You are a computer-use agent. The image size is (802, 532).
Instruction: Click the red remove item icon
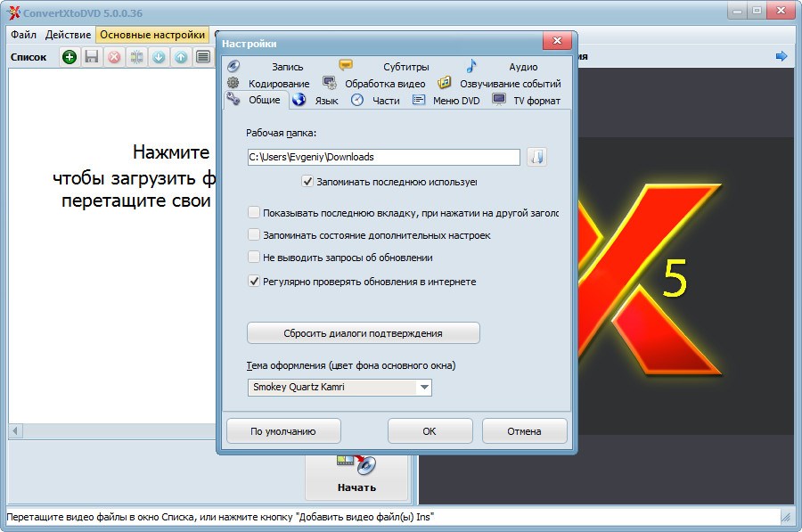coord(114,57)
